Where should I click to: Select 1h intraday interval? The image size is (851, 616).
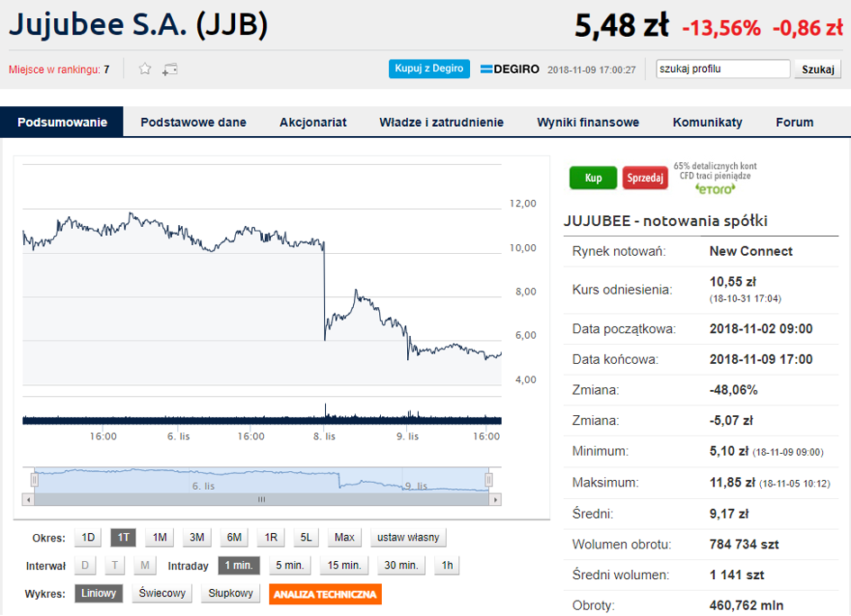click(448, 566)
